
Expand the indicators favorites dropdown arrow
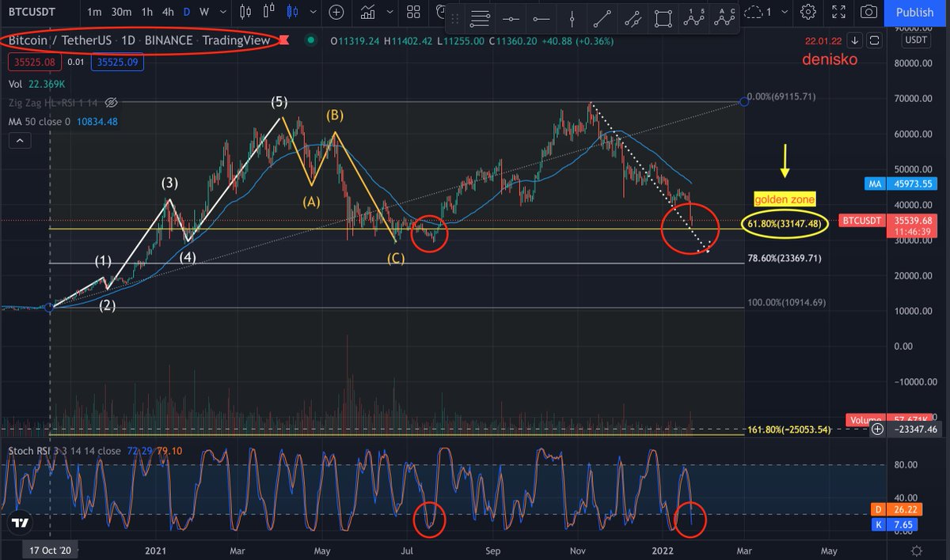[x=390, y=12]
